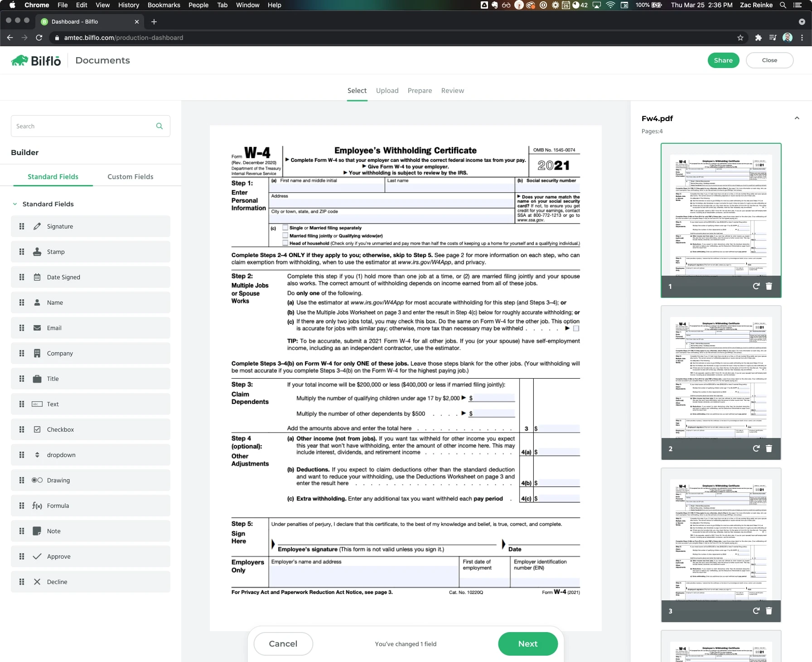The image size is (812, 662).
Task: Click the Email envelope icon
Action: pyautogui.click(x=37, y=328)
